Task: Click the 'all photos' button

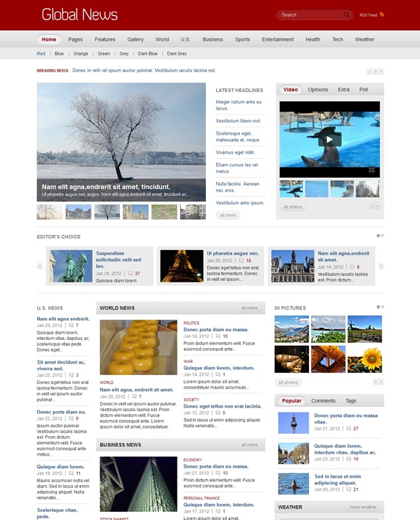Action: coord(288,383)
